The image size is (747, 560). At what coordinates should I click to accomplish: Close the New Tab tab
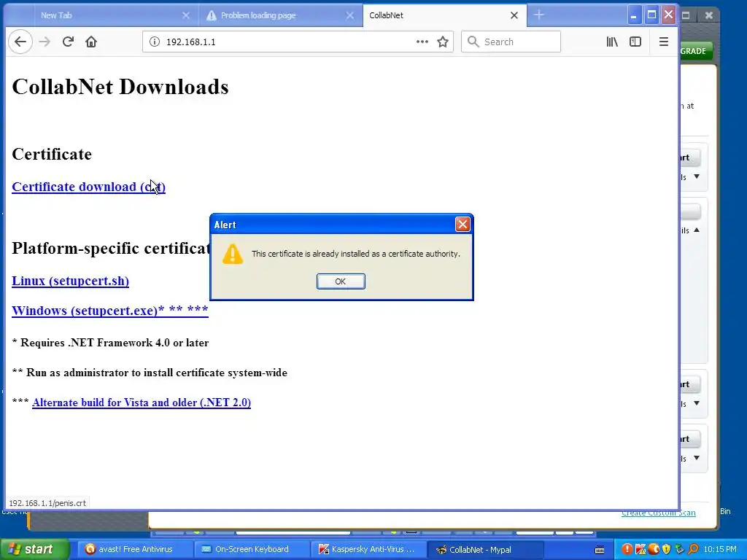186,15
